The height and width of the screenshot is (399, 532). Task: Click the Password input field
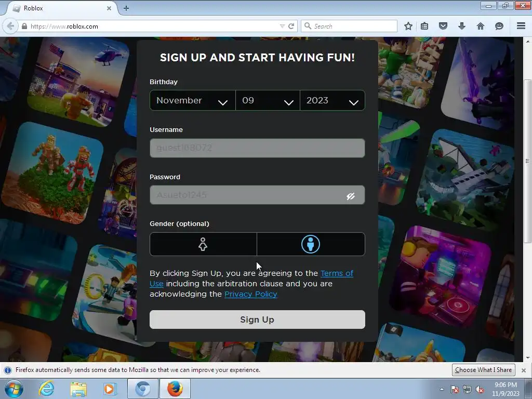click(x=257, y=195)
